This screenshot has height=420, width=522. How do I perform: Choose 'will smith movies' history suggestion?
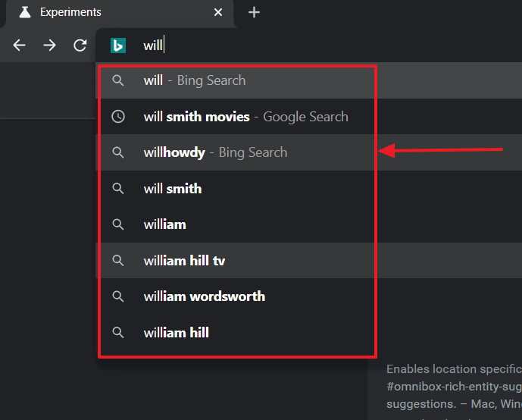(308, 117)
